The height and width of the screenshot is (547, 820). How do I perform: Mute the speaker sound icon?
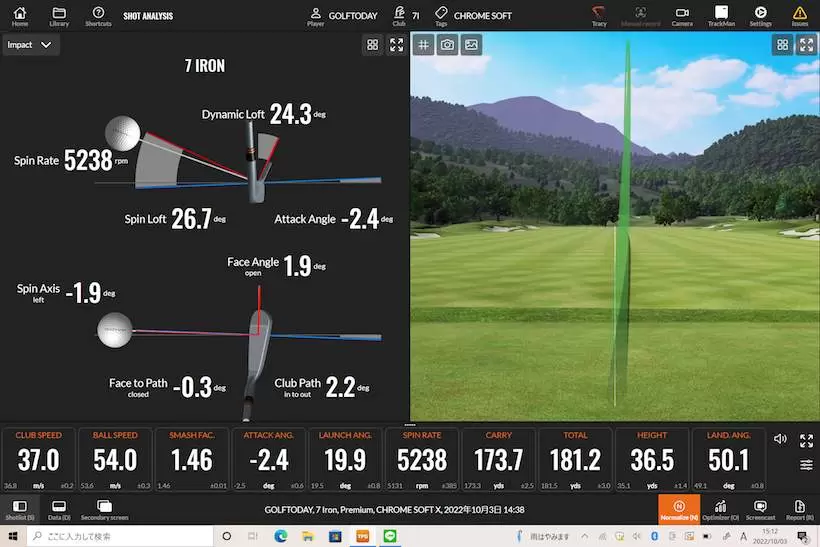[x=781, y=440]
